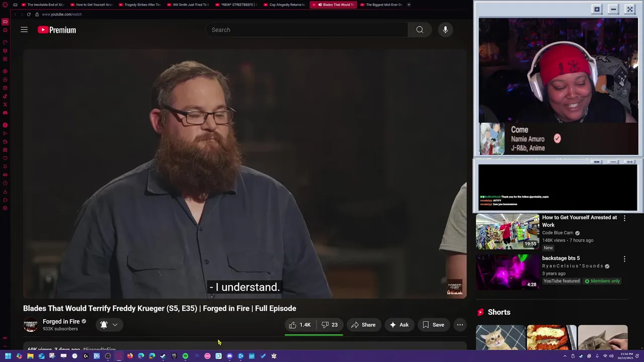This screenshot has height=362, width=644.
Task: Open the first Shorts cat thumbnail
Action: coord(501,337)
